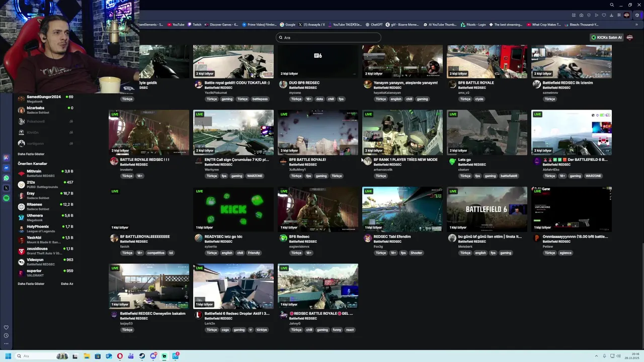Click the Opera browser search magnifier icon

pyautogui.click(x=612, y=5)
